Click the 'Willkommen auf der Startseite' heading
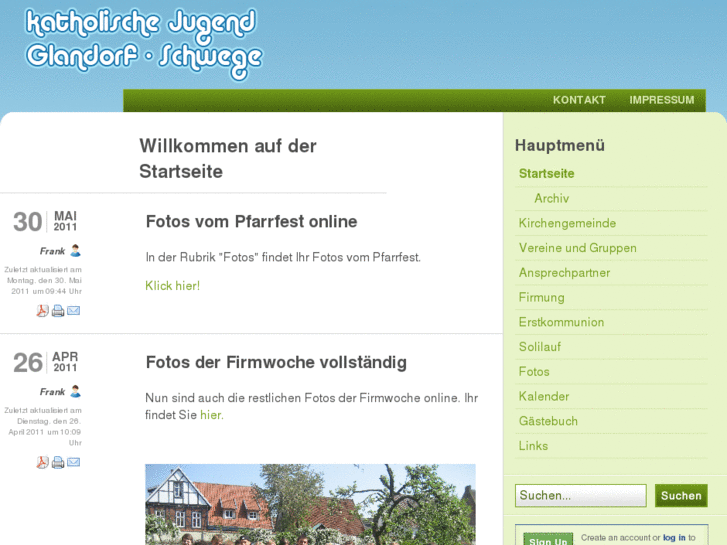This screenshot has width=727, height=545. 228,159
